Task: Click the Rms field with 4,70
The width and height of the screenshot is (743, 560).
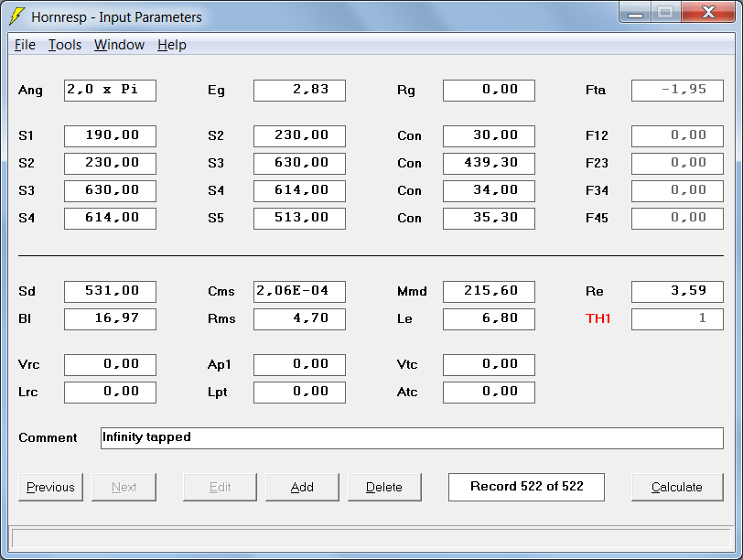Action: click(299, 319)
